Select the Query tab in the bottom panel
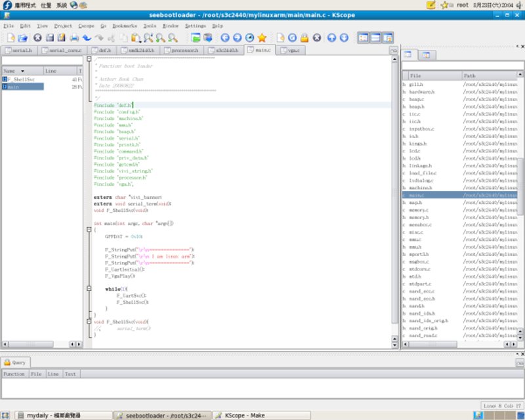Image resolution: width=525 pixels, height=420 pixels. click(x=15, y=362)
